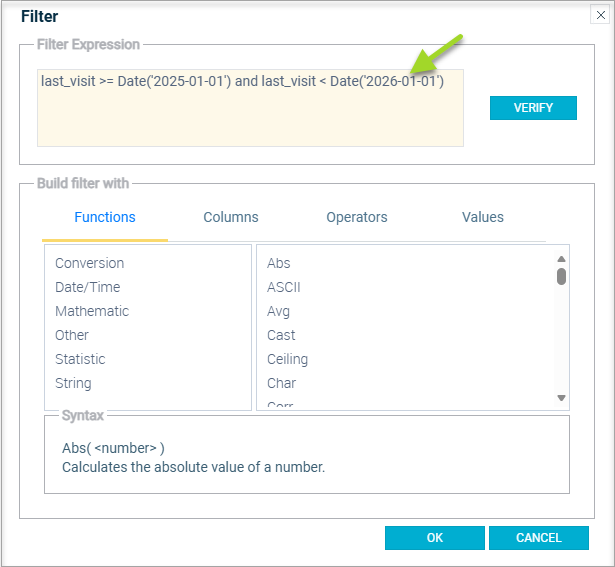This screenshot has height=567, width=615.
Task: Click the function list scrollbar thumb
Action: (x=562, y=276)
